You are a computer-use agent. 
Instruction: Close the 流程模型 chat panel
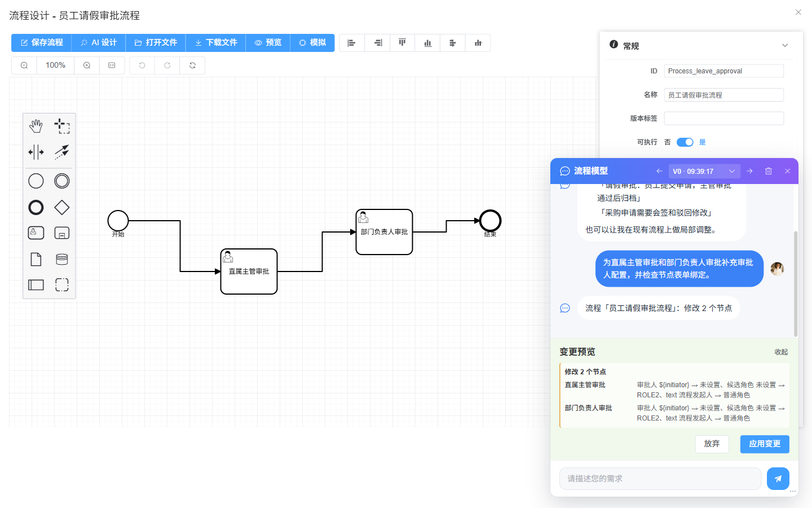pos(788,171)
